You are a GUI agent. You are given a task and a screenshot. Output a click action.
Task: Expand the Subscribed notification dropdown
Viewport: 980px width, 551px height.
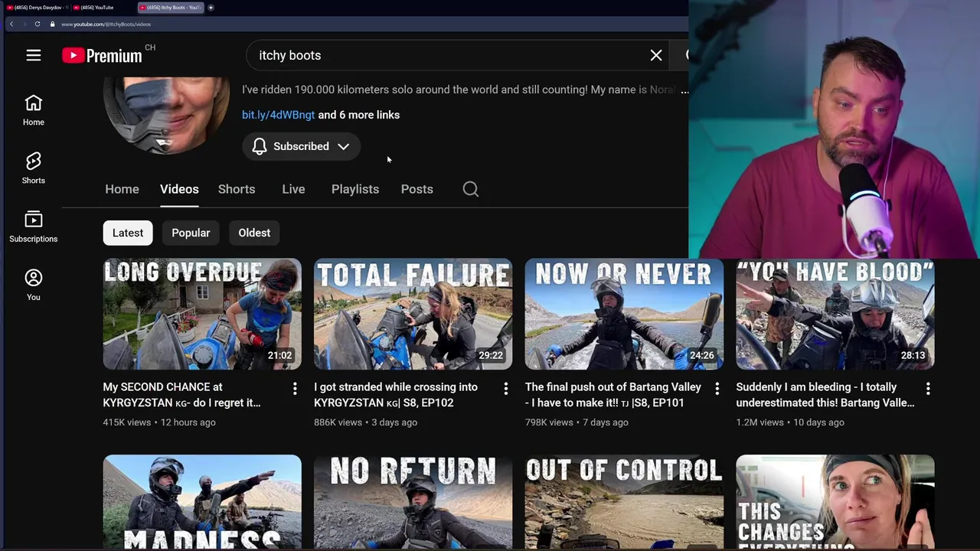point(301,146)
